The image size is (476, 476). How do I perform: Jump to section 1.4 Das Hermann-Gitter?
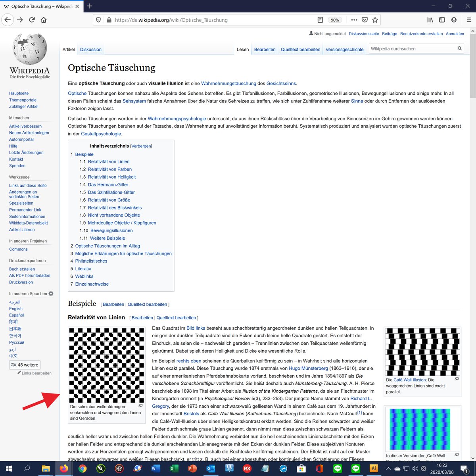(x=108, y=184)
